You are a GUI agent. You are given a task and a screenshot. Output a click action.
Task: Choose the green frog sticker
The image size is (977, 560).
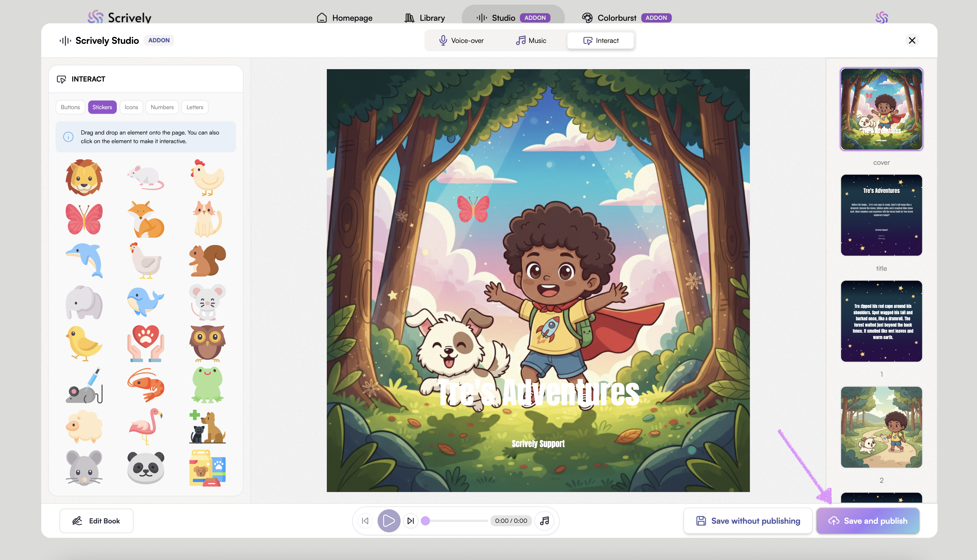(207, 385)
